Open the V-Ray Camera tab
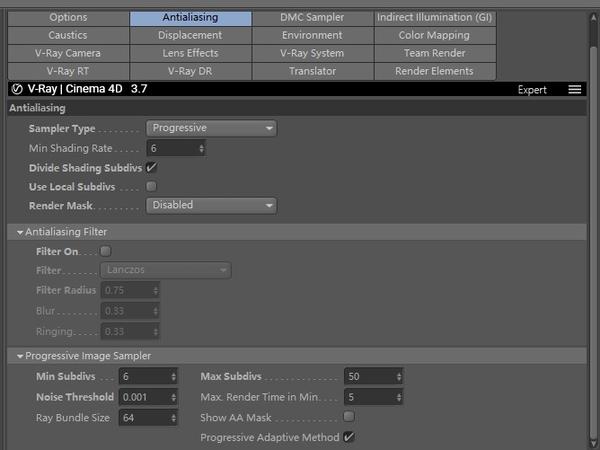Viewport: 600px width, 450px height. (68, 53)
